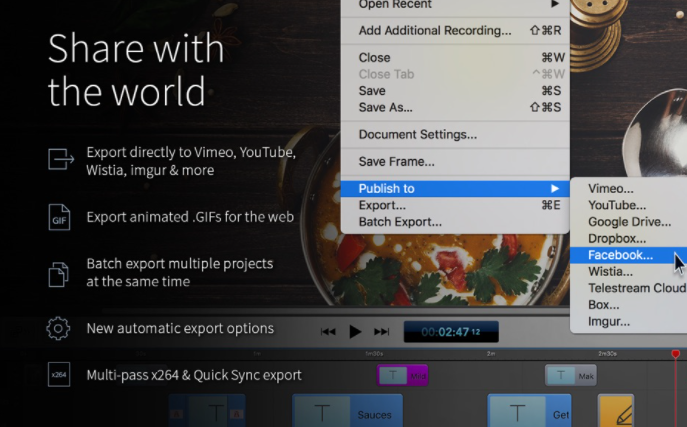The height and width of the screenshot is (427, 687).
Task: Select Save As... menu entry
Action: click(455, 107)
